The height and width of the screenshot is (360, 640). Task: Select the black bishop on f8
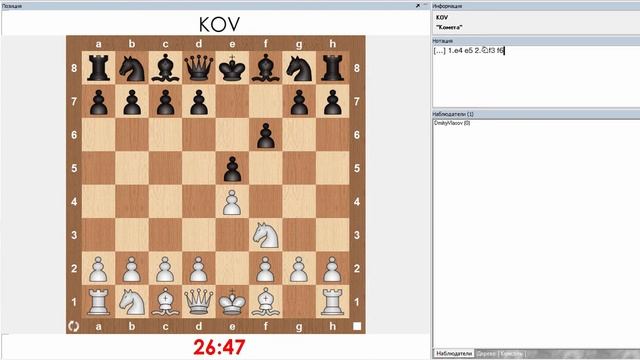(x=266, y=68)
